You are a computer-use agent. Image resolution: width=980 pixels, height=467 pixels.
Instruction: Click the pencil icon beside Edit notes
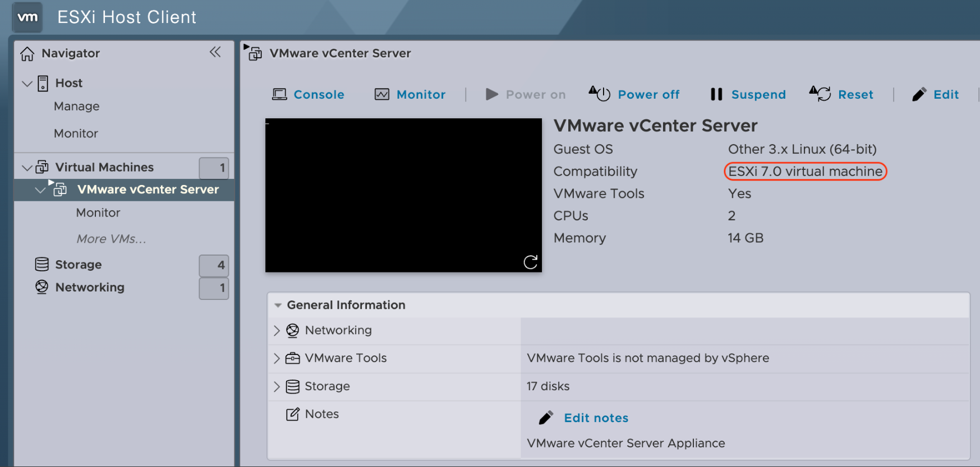click(546, 418)
